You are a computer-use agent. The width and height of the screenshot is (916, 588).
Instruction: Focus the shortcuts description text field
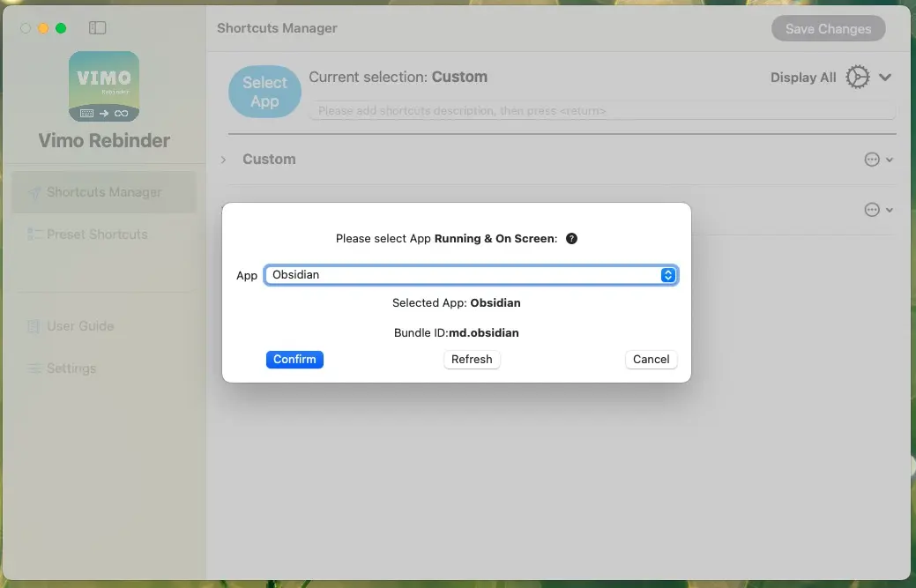(601, 111)
